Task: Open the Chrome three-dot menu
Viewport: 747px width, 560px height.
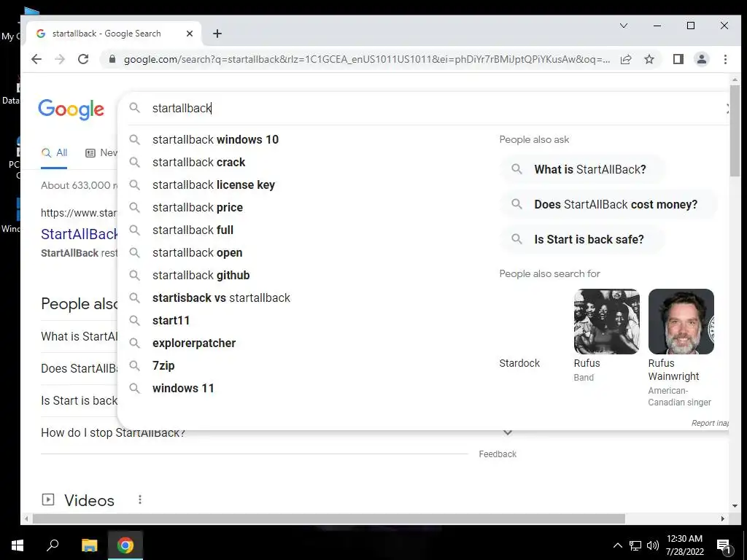Action: (x=725, y=59)
